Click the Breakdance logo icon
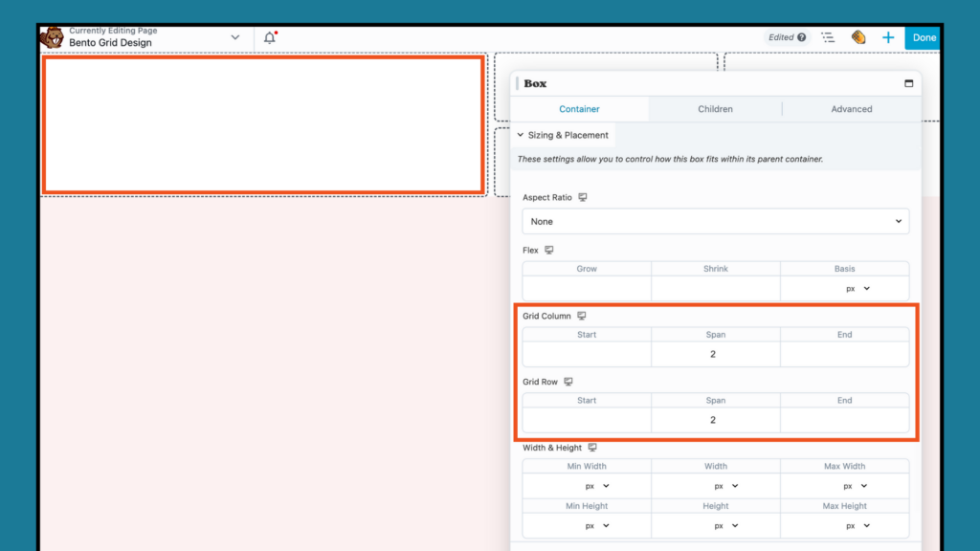This screenshot has height=551, width=980. coord(859,37)
